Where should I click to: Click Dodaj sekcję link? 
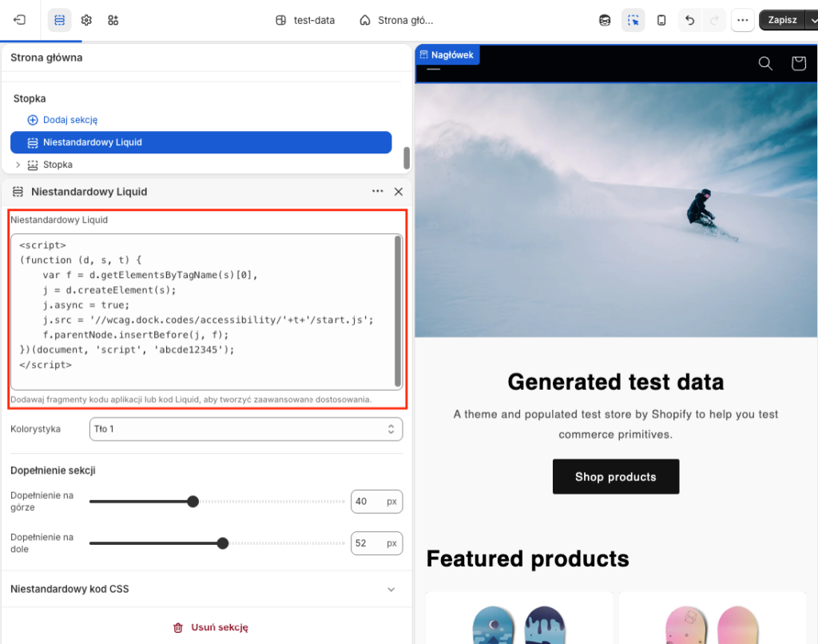(70, 120)
